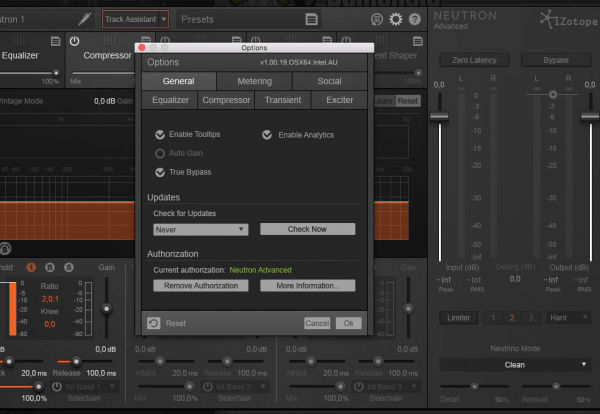Adjust the Equalizer mix slider
Image resolution: width=600 pixels, height=414 pixels.
[x=56, y=72]
